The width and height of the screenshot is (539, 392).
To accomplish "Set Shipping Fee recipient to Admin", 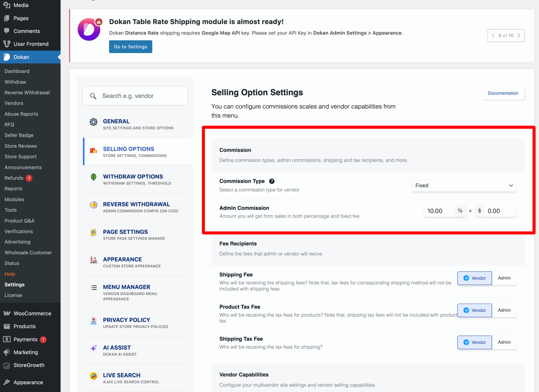I will 504,278.
